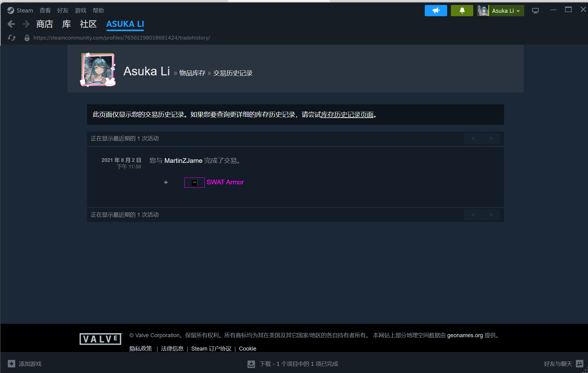Minimize the Steam window
This screenshot has width=588, height=373.
pyautogui.click(x=553, y=10)
